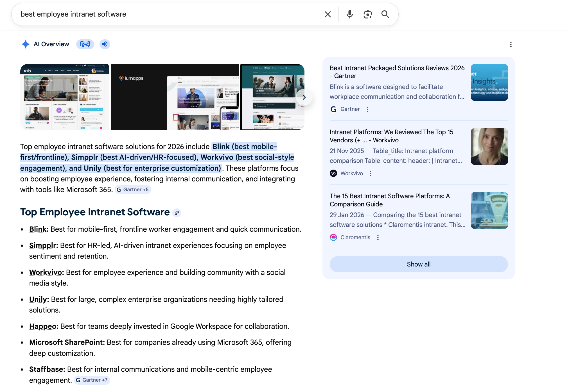Open the AI Overview options three-dot menu
This screenshot has width=569, height=392.
(511, 44)
